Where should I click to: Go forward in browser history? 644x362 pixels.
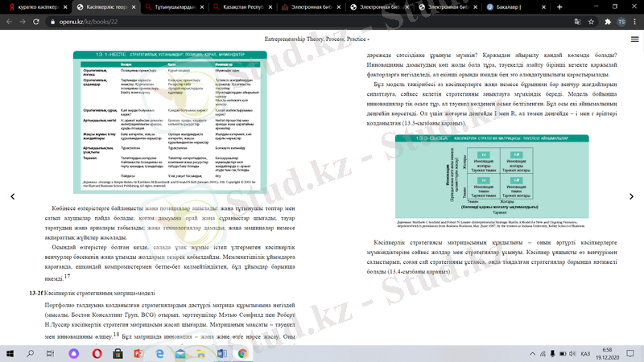tap(23, 22)
